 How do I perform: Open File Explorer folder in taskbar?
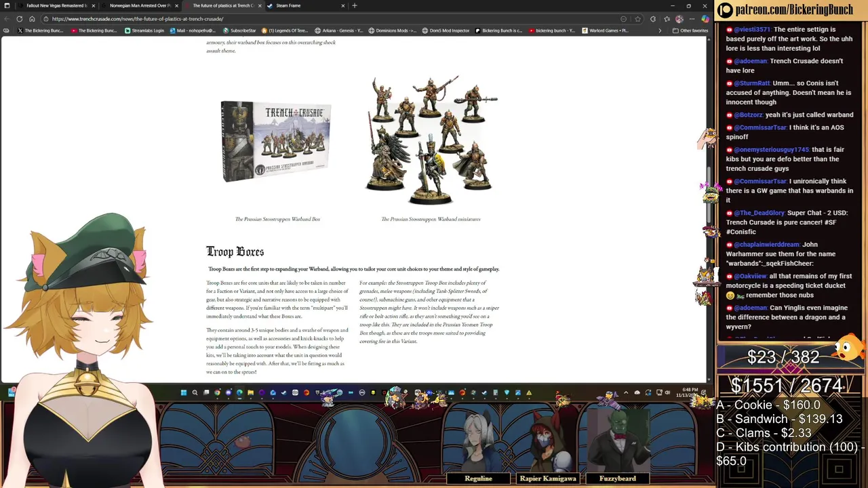coord(250,392)
